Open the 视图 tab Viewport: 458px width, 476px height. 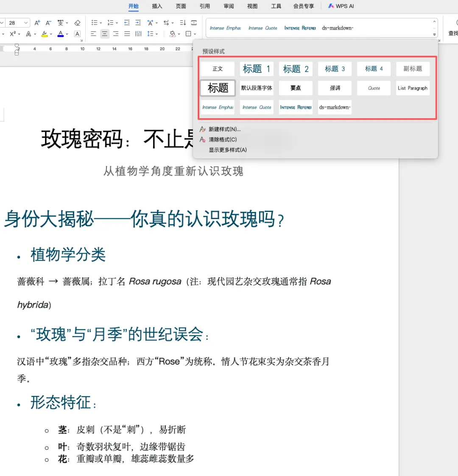(x=252, y=6)
